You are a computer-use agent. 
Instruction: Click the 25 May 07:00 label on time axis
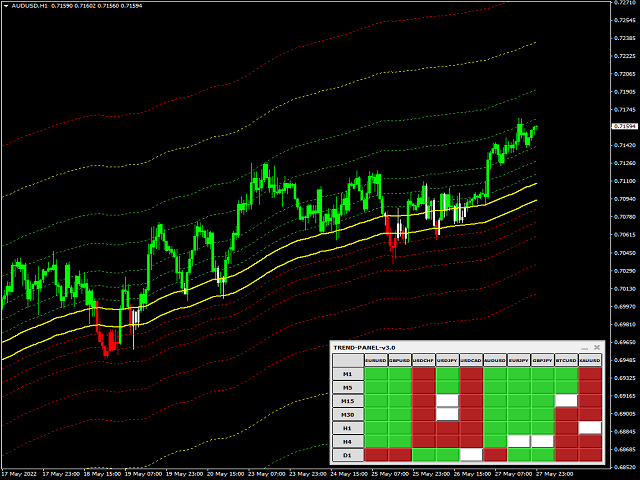(x=390, y=474)
